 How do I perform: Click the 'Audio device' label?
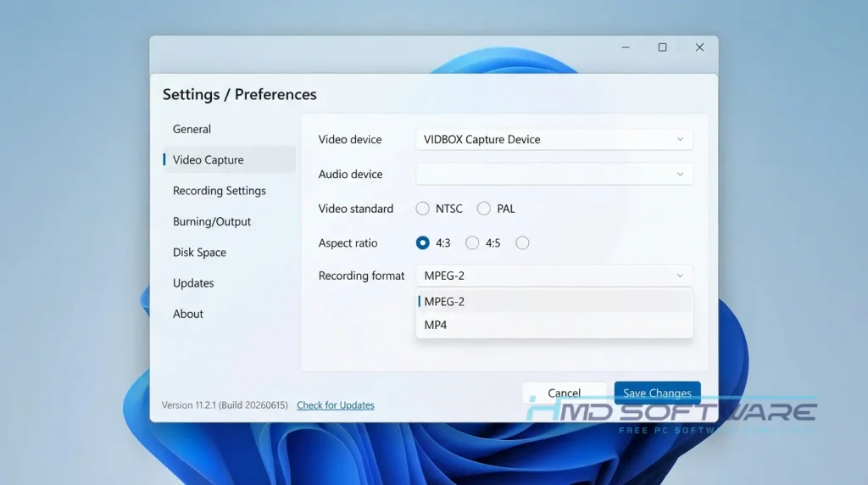pos(350,175)
